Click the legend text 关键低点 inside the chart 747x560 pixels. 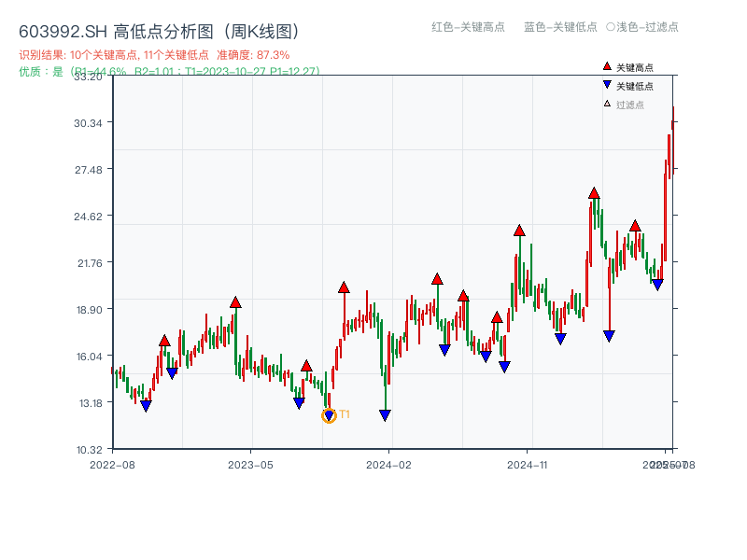(635, 86)
